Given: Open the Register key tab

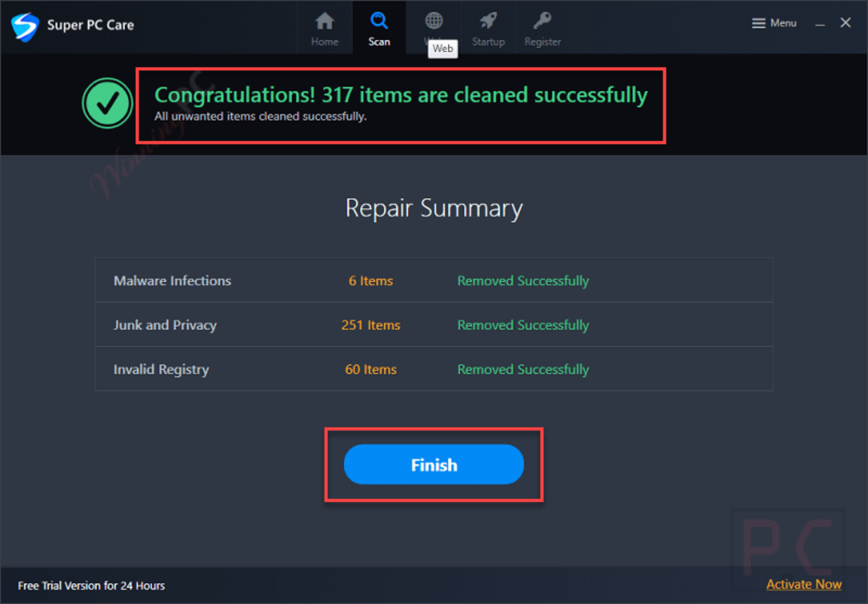Looking at the screenshot, I should [542, 28].
